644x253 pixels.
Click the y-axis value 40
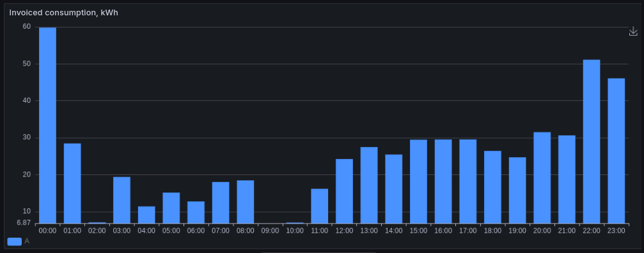coord(27,100)
